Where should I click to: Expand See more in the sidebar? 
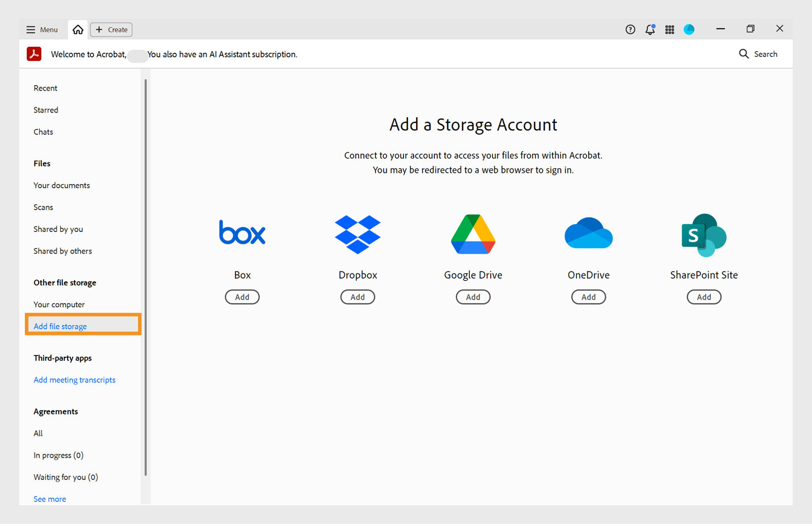tap(49, 499)
